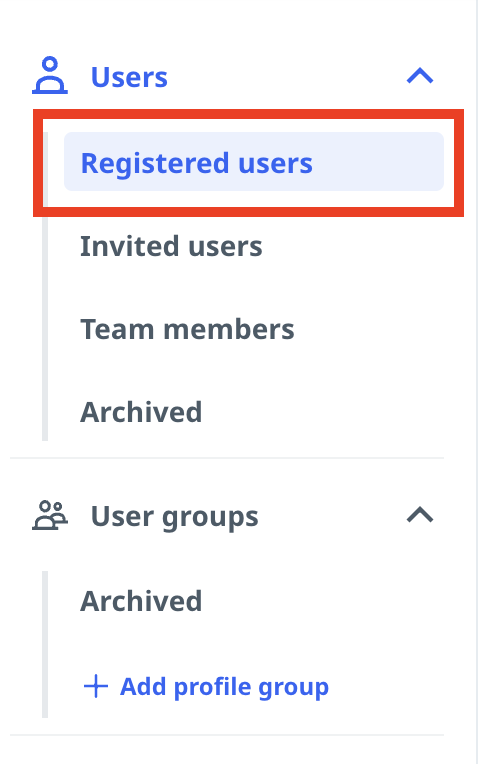478x764 pixels.
Task: Click the plus icon beside Add profile group
Action: [96, 687]
